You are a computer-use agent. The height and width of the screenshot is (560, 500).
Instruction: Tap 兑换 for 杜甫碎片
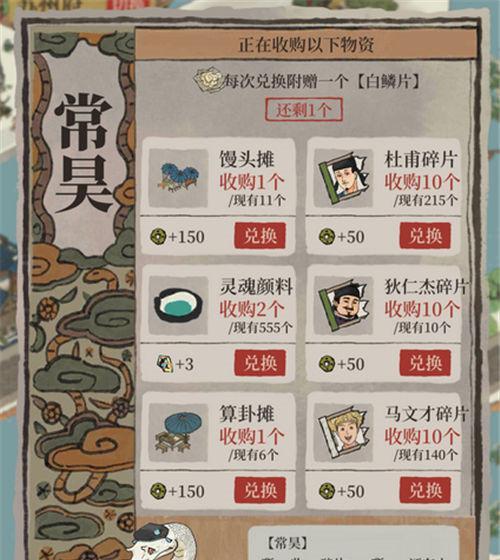(425, 236)
